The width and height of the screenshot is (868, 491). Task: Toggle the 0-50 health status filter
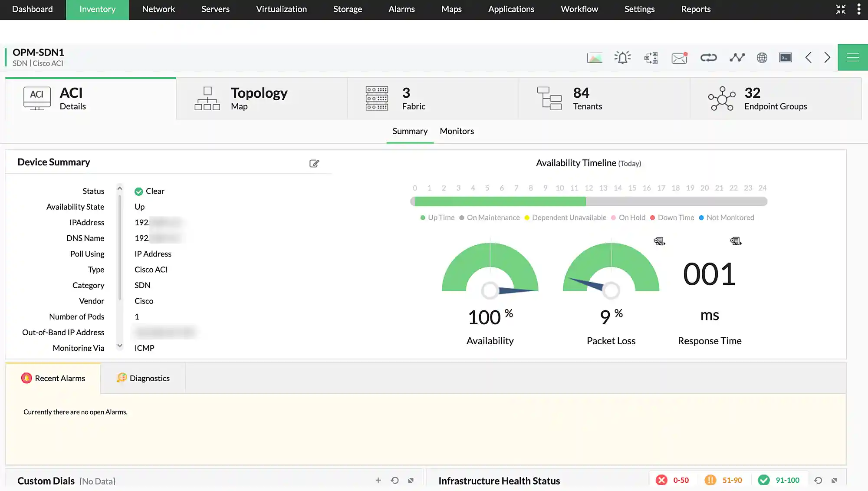click(x=673, y=480)
